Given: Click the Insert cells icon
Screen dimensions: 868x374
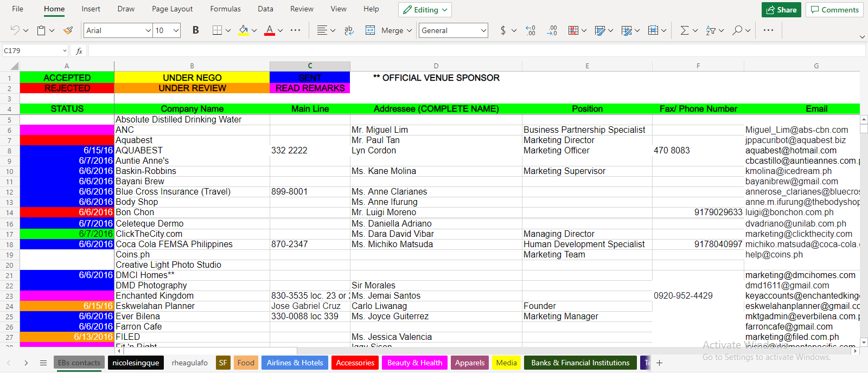Looking at the screenshot, I should [653, 30].
